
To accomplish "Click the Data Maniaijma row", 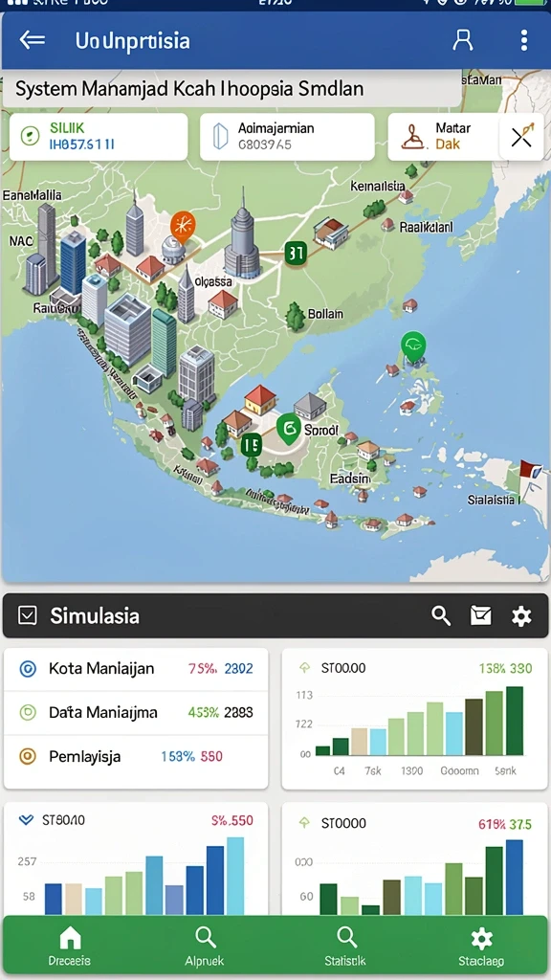I will pyautogui.click(x=136, y=712).
